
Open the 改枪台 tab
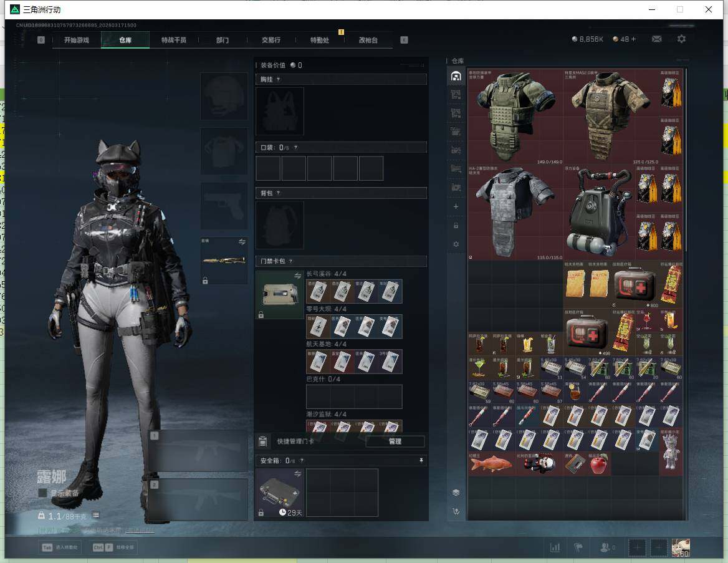[368, 40]
